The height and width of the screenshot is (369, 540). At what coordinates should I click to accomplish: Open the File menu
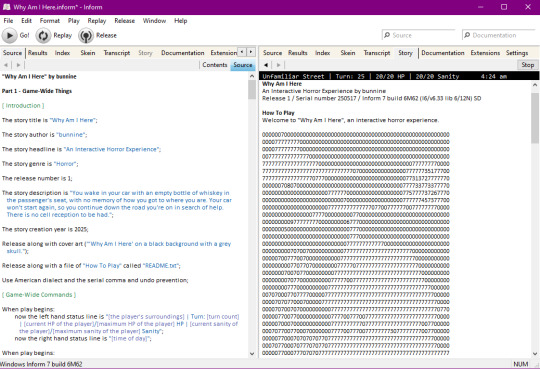[x=8, y=21]
